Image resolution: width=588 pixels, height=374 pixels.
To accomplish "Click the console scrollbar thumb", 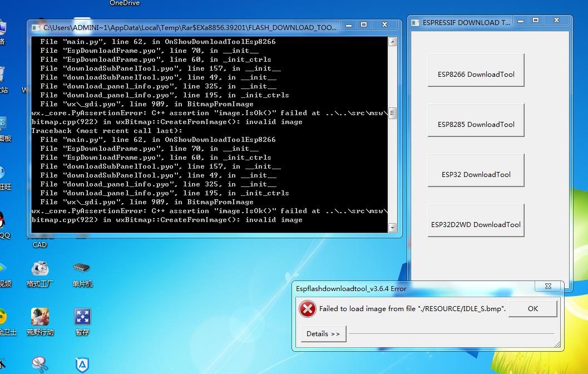I will tap(392, 113).
